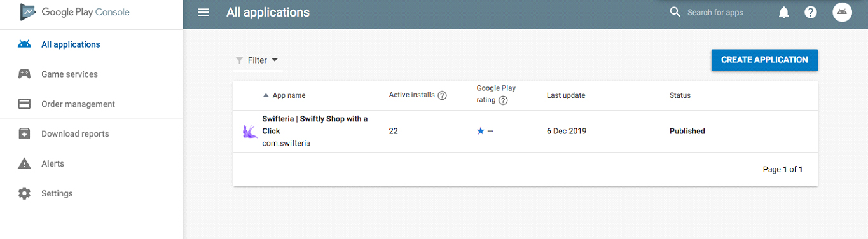Image resolution: width=868 pixels, height=239 pixels.
Task: Open notifications bell
Action: coord(784,13)
